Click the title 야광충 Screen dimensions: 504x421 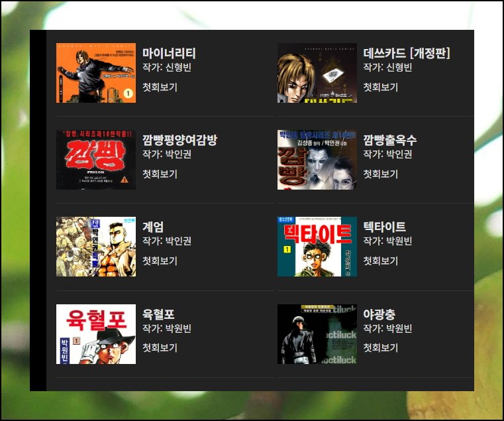click(379, 314)
